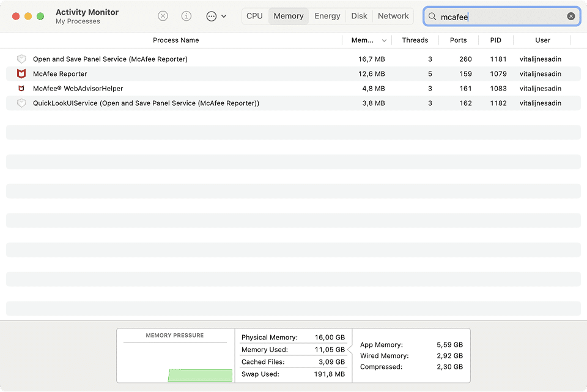Sort by the Ports column header
This screenshot has width=587, height=392.
coord(458,40)
